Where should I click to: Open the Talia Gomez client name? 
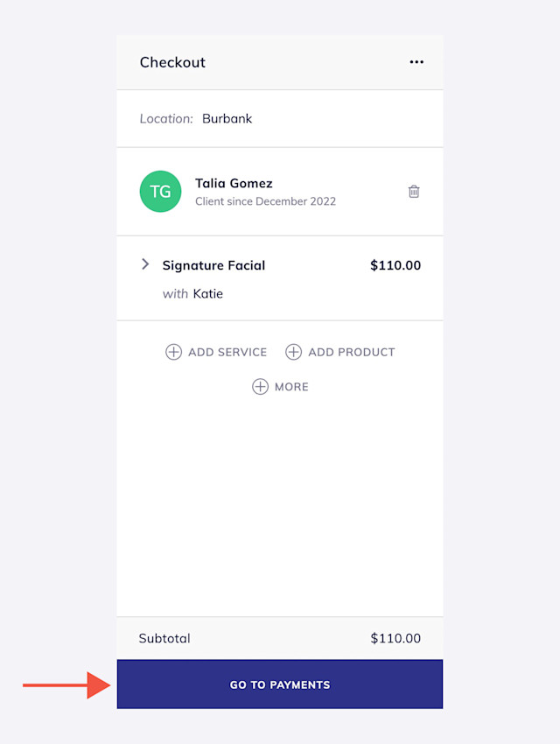[234, 183]
